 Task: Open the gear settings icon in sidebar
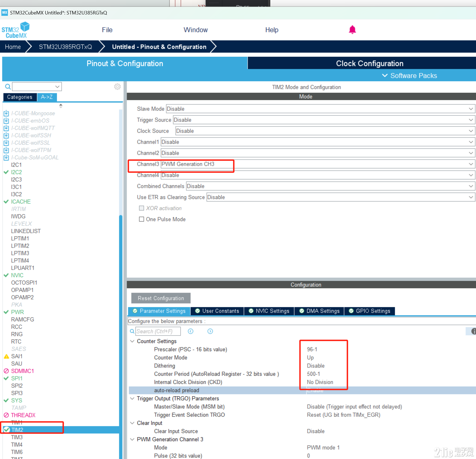(x=117, y=87)
